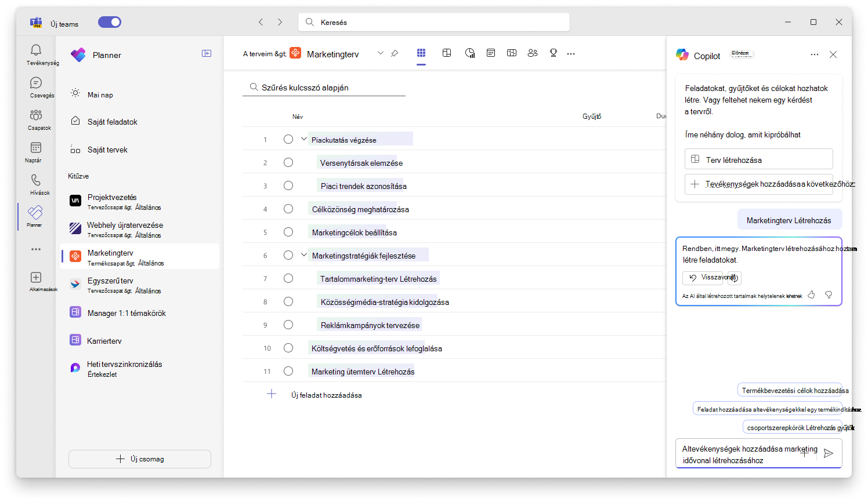Open Saját tervek in Planner sidebar
The image size is (868, 502).
point(140,150)
